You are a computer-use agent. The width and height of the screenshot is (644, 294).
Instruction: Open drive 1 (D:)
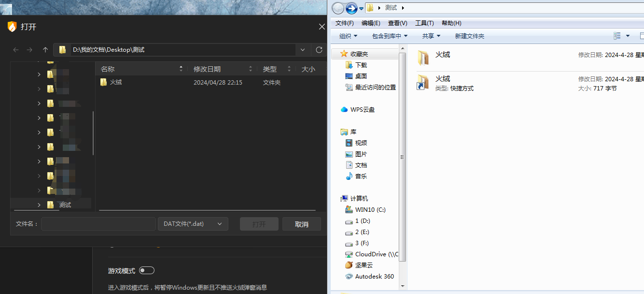[363, 221]
